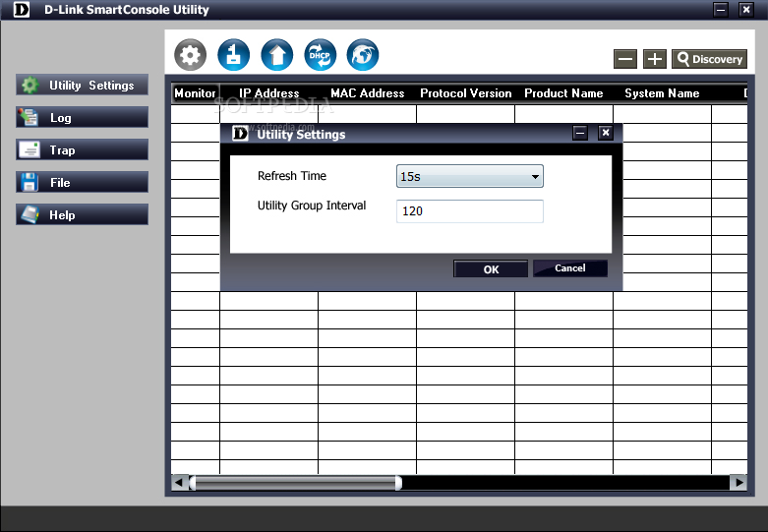Minimize the Utility Settings dialog
768x532 pixels.
pyautogui.click(x=580, y=133)
